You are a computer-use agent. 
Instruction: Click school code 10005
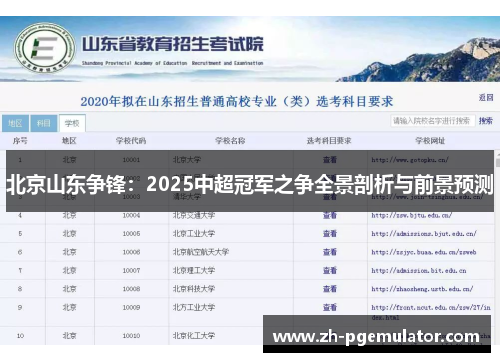(131, 234)
